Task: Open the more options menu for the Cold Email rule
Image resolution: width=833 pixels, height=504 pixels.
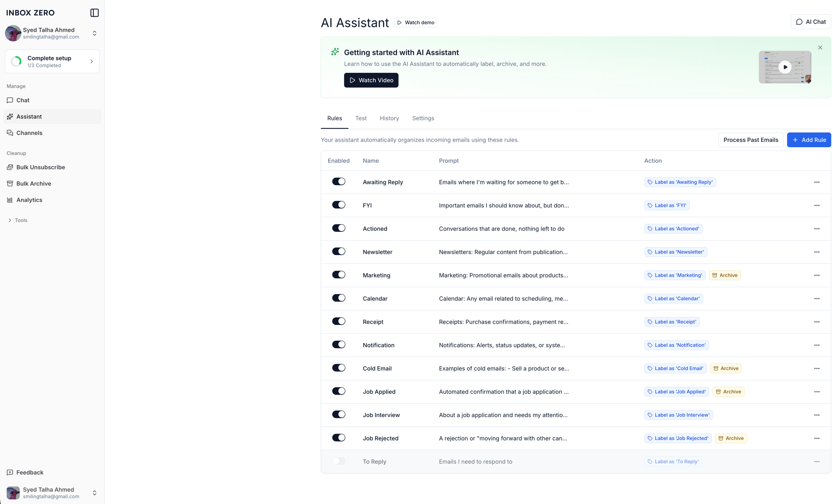Action: pos(817,369)
